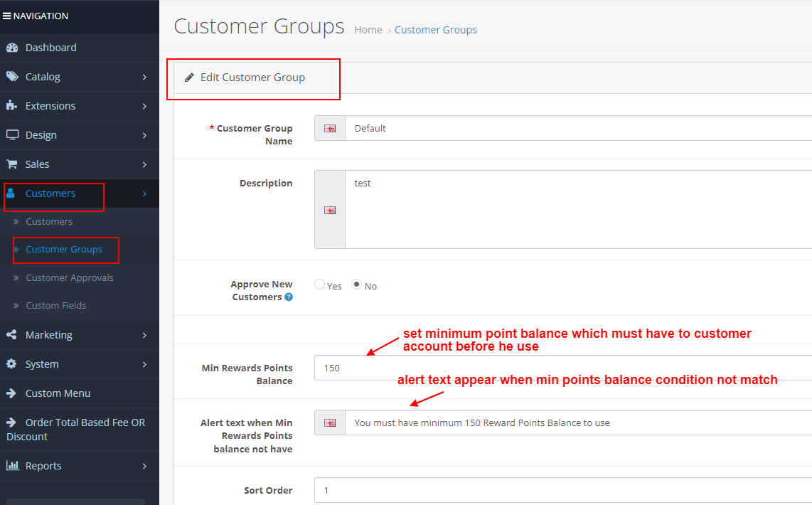Click the flag icon beside Customer Group Name

tap(329, 128)
